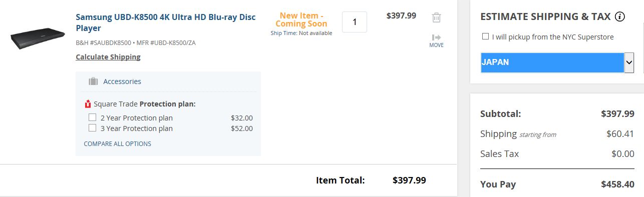Click the MOVE label under arrow
The image size is (644, 197).
pos(436,45)
